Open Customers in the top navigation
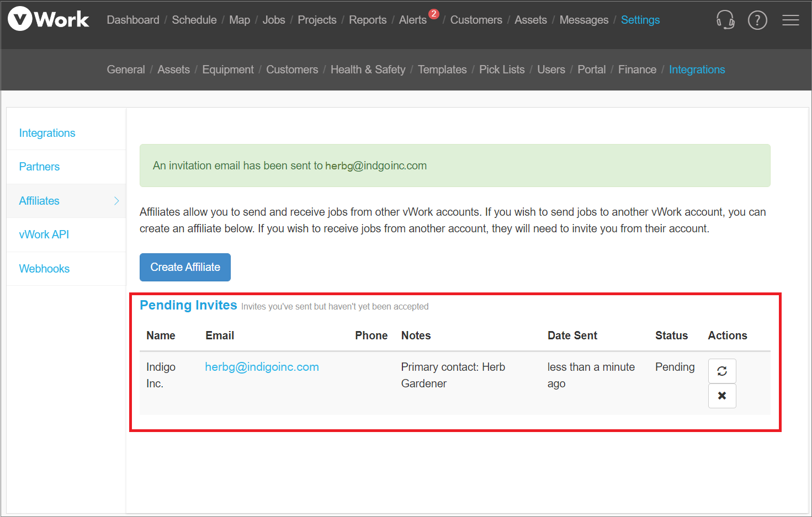Screen dimensions: 812x517 pos(476,20)
